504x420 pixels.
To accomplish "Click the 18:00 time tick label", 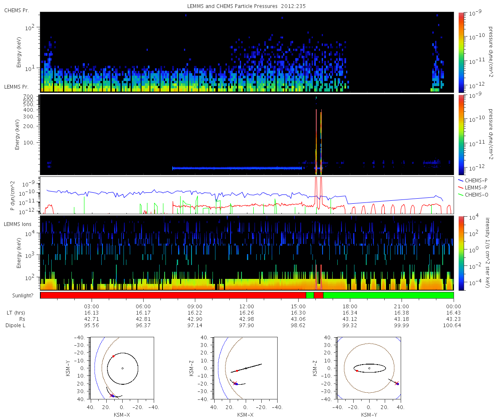I will [350, 306].
